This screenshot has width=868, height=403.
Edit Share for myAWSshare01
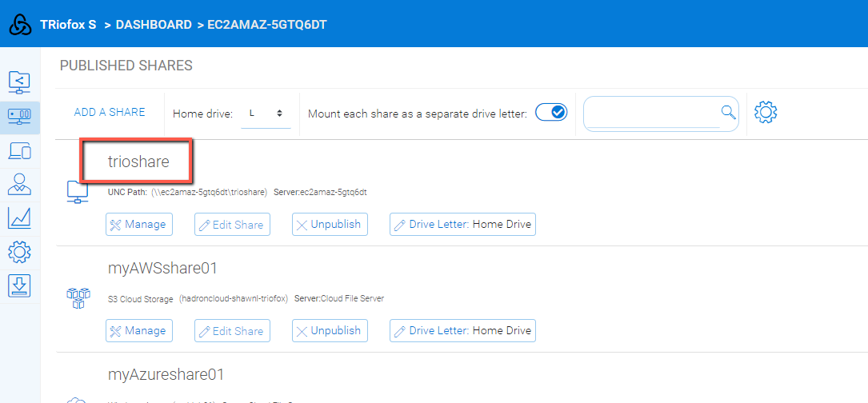[x=233, y=330]
